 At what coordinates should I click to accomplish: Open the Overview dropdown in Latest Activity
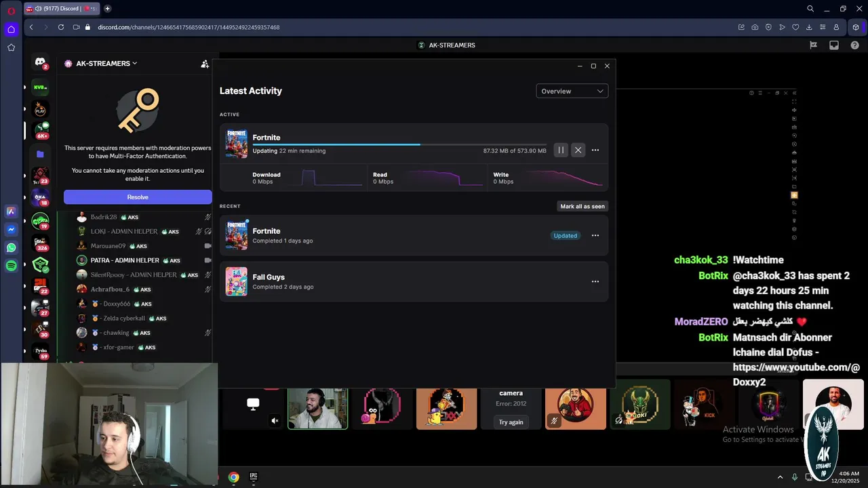(x=572, y=91)
